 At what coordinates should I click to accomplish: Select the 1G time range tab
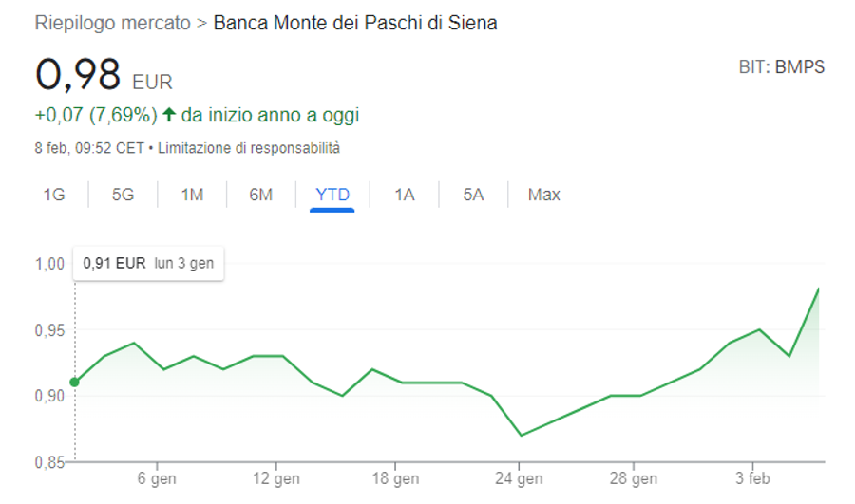[x=54, y=195]
